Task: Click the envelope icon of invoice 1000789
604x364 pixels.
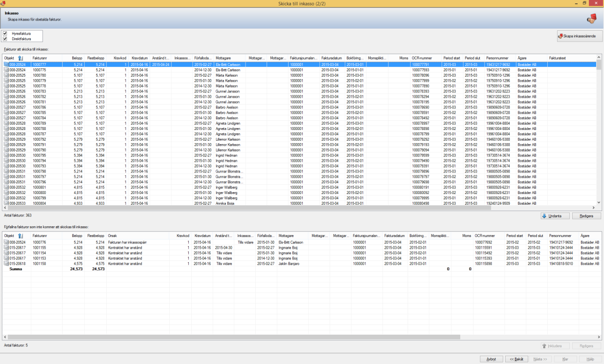Action: coord(6,123)
